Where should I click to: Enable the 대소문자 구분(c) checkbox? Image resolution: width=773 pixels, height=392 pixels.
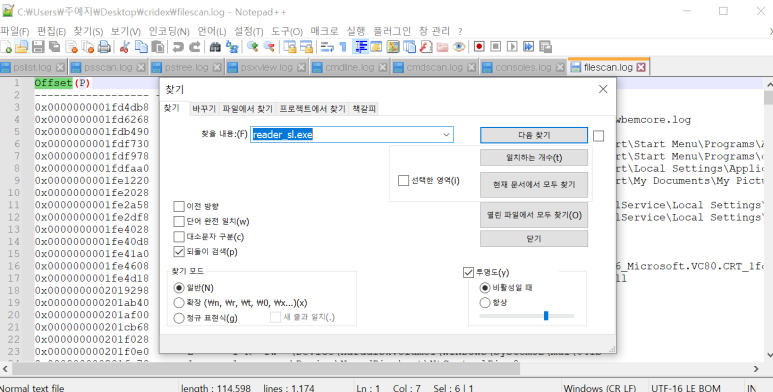(179, 237)
